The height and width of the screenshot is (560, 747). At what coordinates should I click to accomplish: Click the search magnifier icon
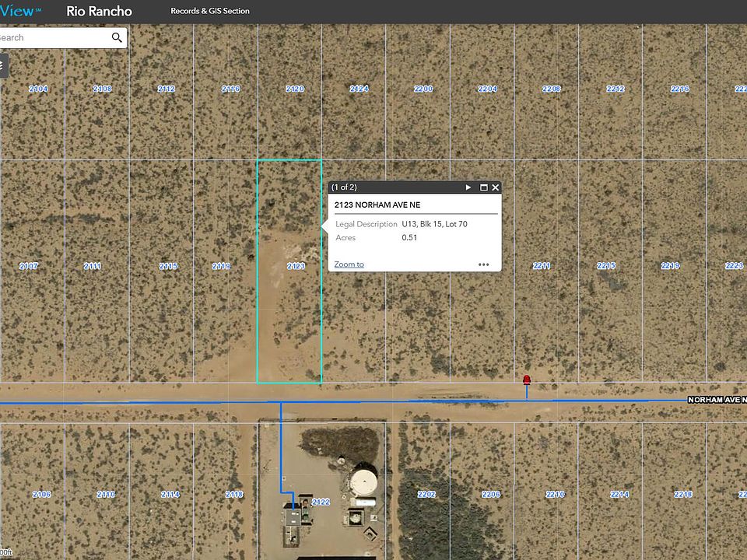(117, 37)
